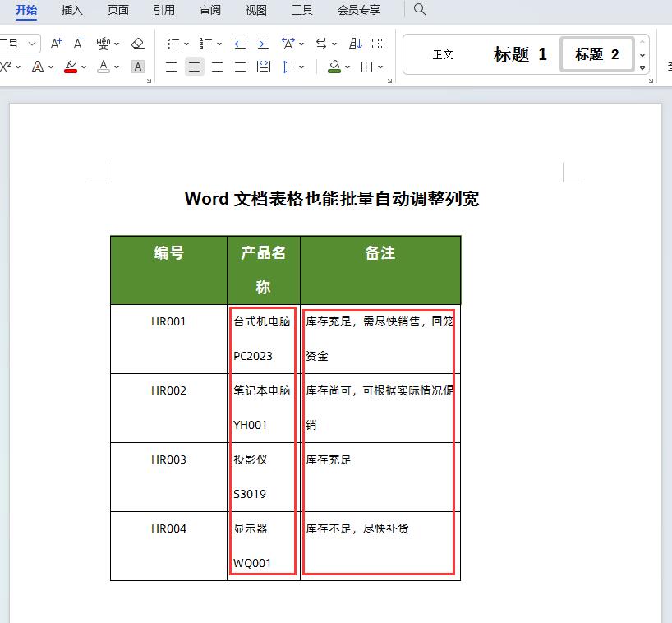
Task: Open highlight color dropdown arrow
Action: (84, 67)
